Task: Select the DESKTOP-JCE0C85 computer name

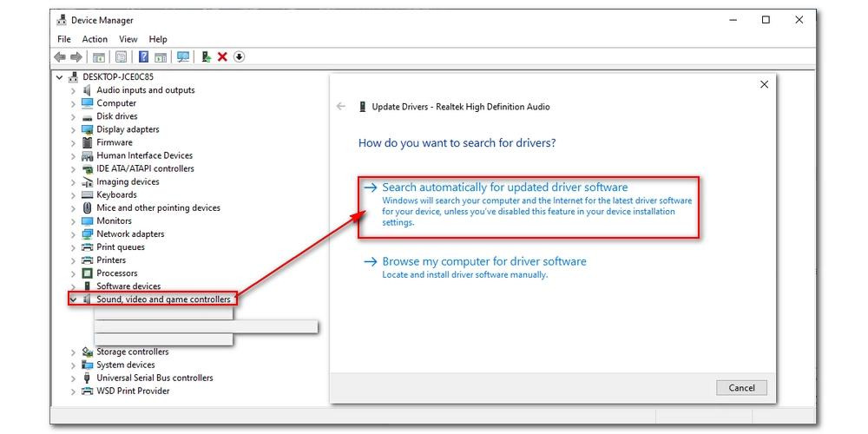Action: tap(118, 77)
